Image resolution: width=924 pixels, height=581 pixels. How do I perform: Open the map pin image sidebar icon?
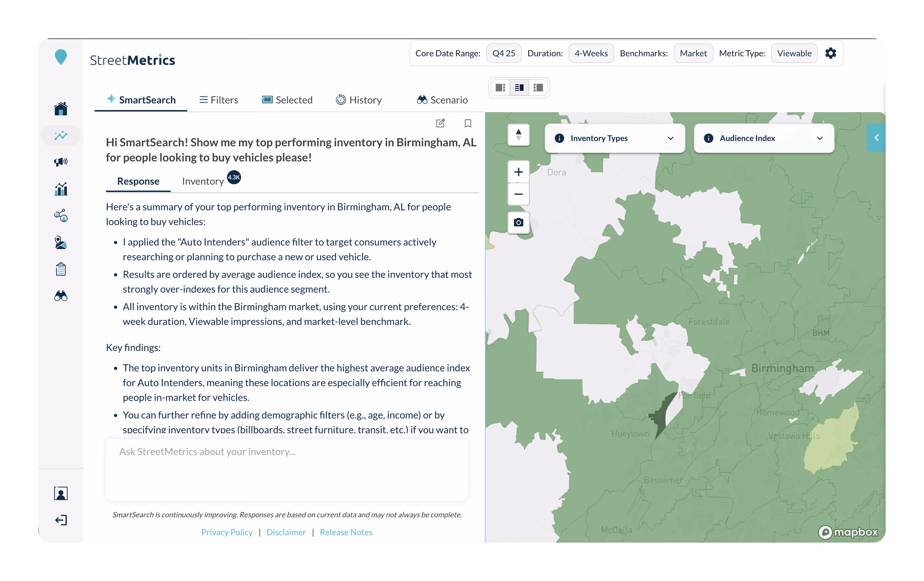click(61, 242)
